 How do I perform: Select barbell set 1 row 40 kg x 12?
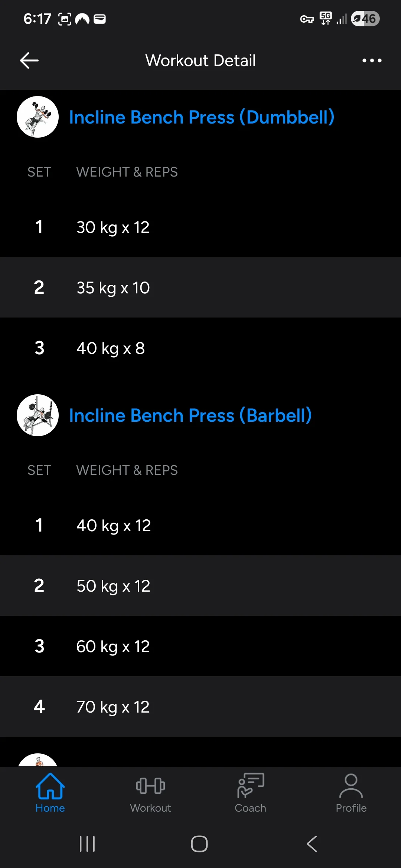point(200,525)
